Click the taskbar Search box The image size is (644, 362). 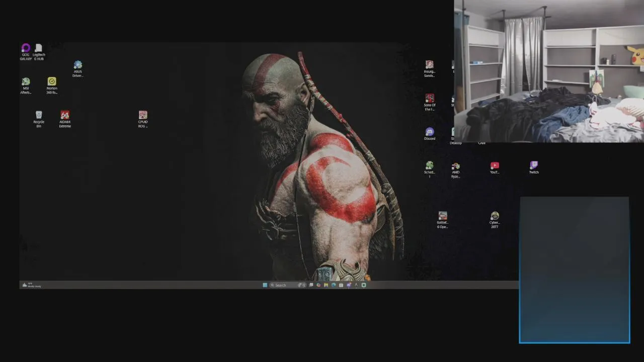pos(288,285)
